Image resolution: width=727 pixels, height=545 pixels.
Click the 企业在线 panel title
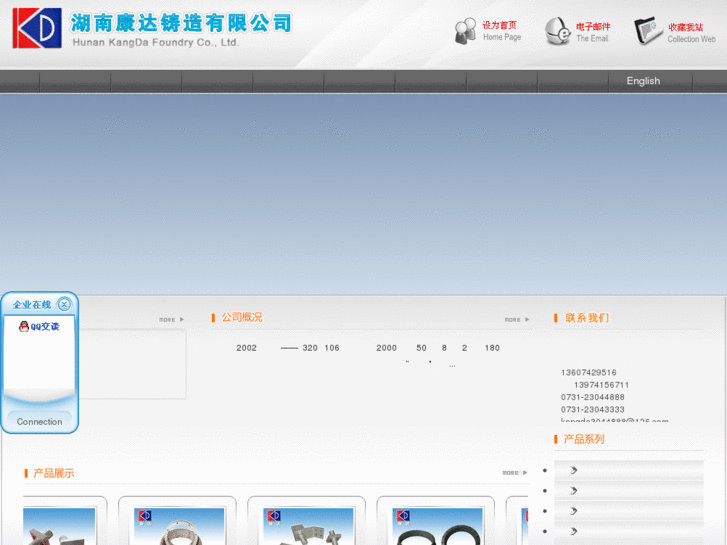tap(32, 305)
